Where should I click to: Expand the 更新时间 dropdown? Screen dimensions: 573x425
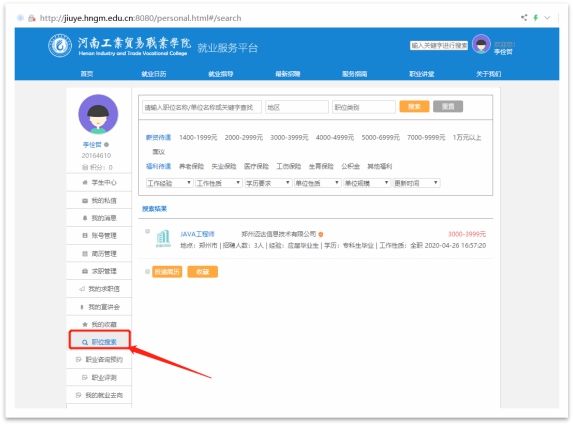pyautogui.click(x=416, y=183)
